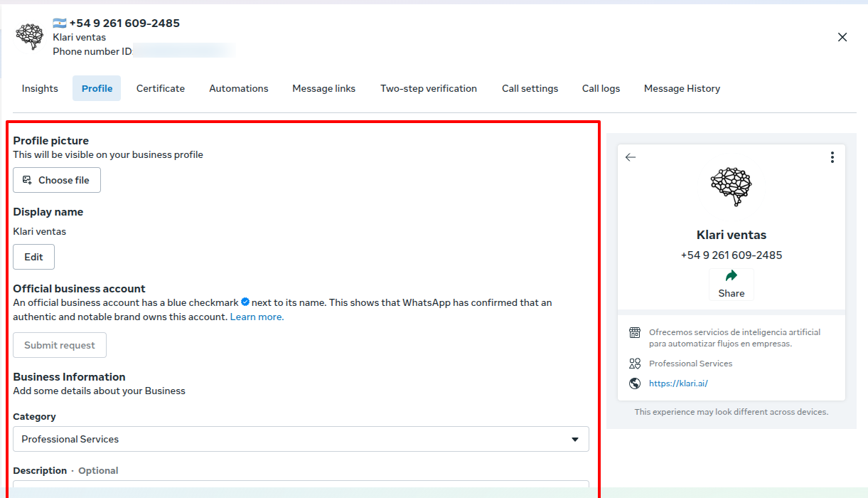Open the Certificate tab
This screenshot has height=498, width=868.
coord(161,88)
